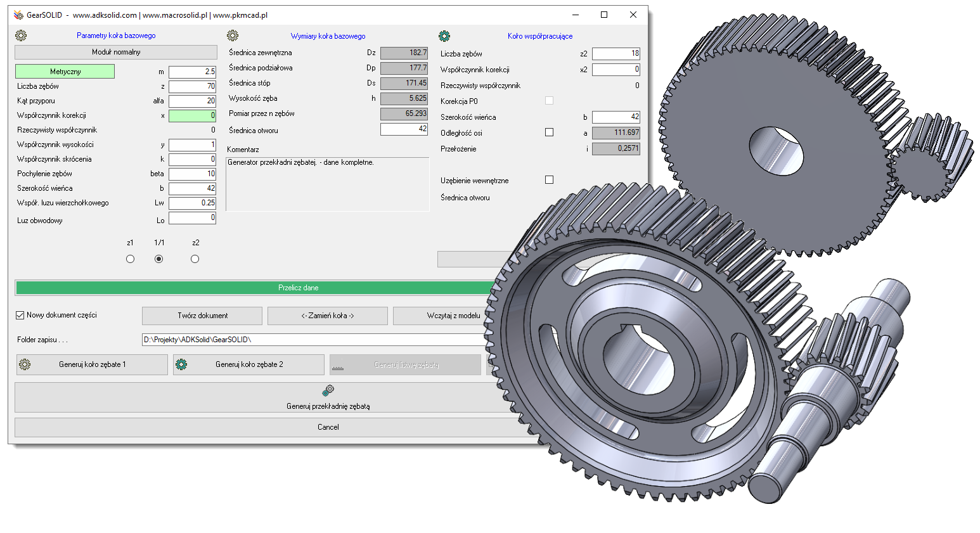Click the Generuj koło zębate 1 label
980x533 pixels.
[x=93, y=364]
